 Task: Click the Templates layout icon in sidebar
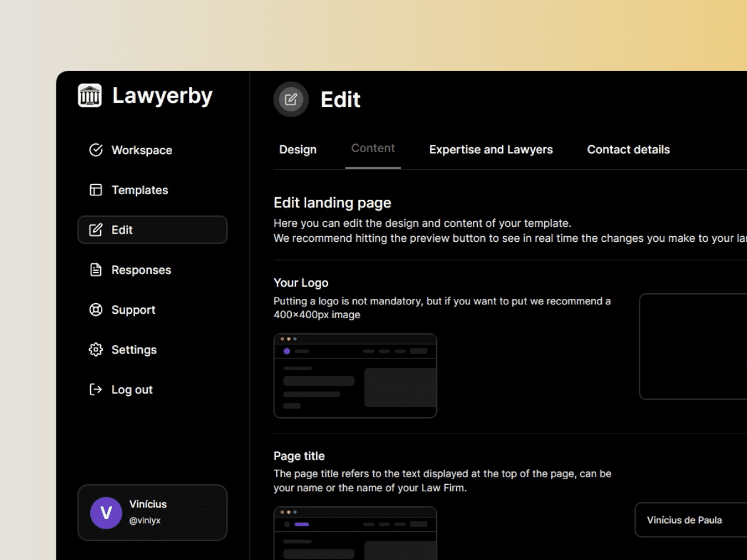point(96,190)
